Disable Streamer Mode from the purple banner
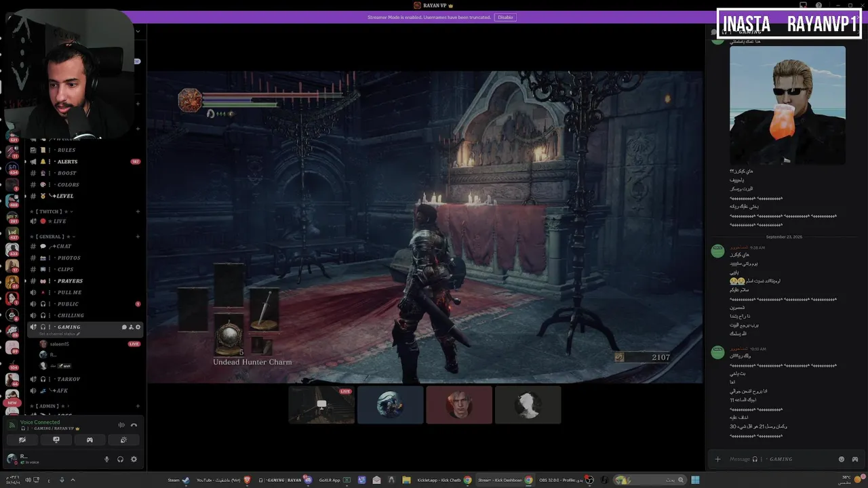The width and height of the screenshot is (868, 488). (505, 17)
